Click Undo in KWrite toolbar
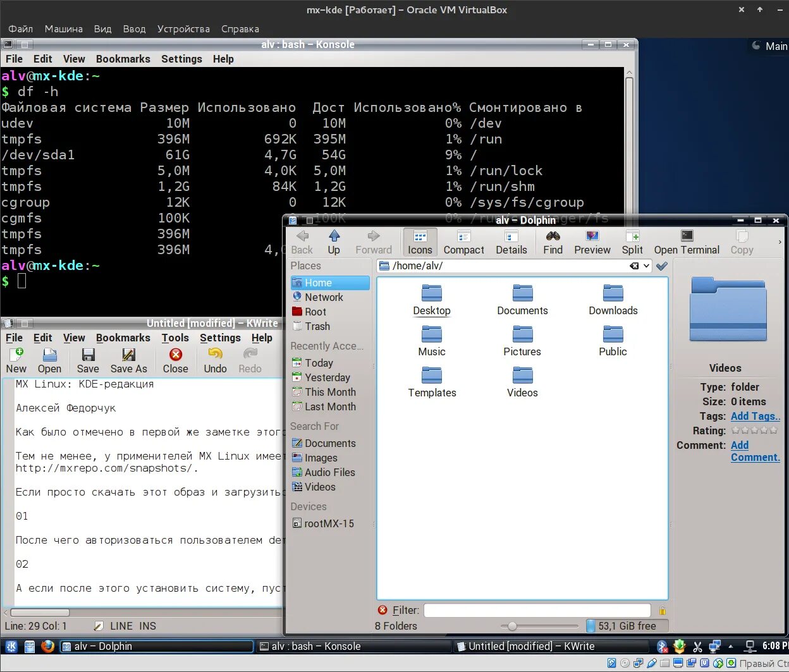 coord(215,361)
